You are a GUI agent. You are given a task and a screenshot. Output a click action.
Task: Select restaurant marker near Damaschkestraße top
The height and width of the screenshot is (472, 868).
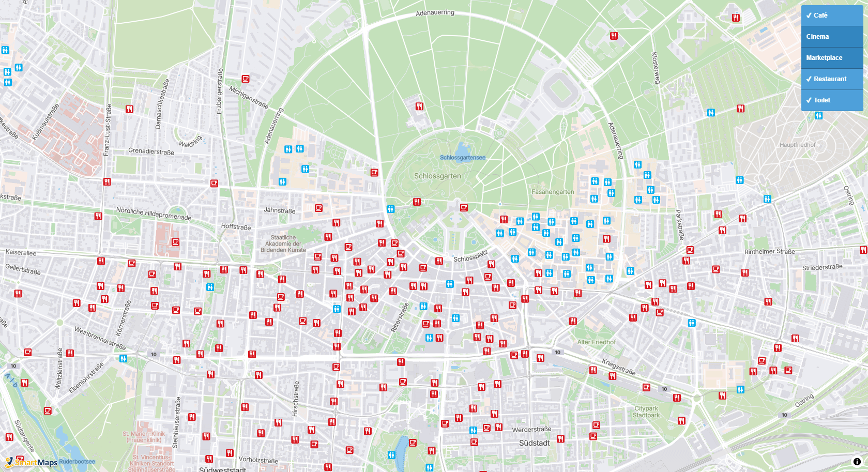pos(129,110)
